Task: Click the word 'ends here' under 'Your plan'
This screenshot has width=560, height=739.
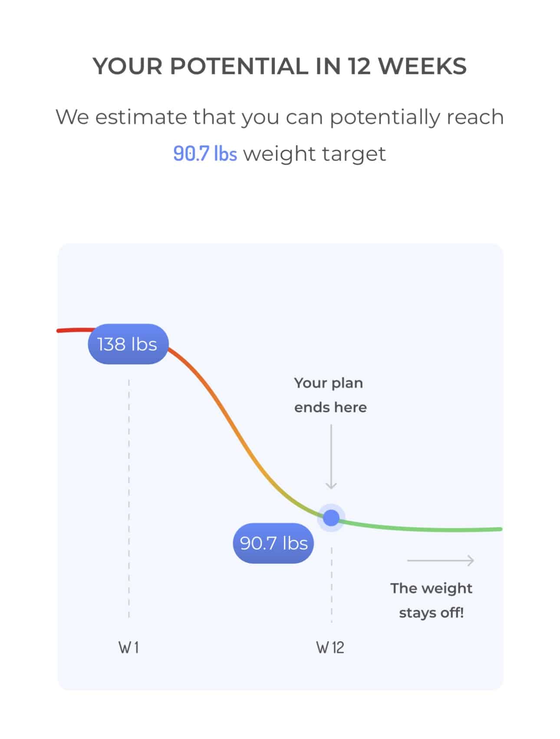Action: (x=330, y=408)
